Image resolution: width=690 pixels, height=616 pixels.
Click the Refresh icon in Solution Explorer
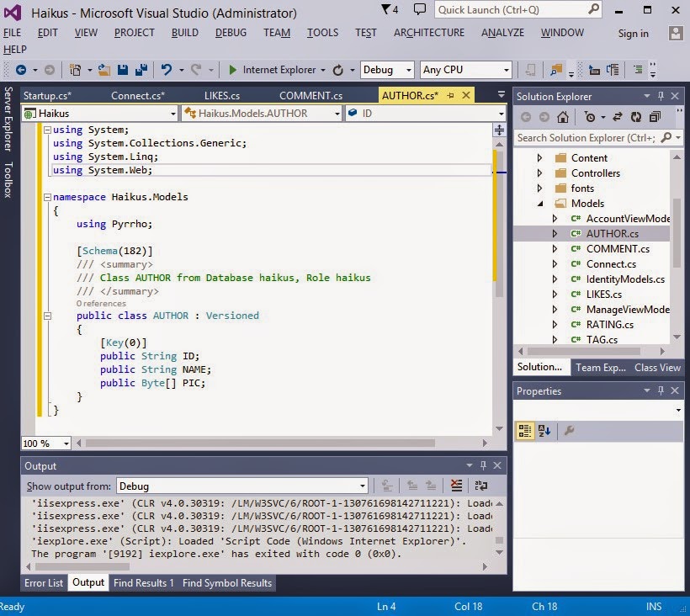click(x=635, y=117)
